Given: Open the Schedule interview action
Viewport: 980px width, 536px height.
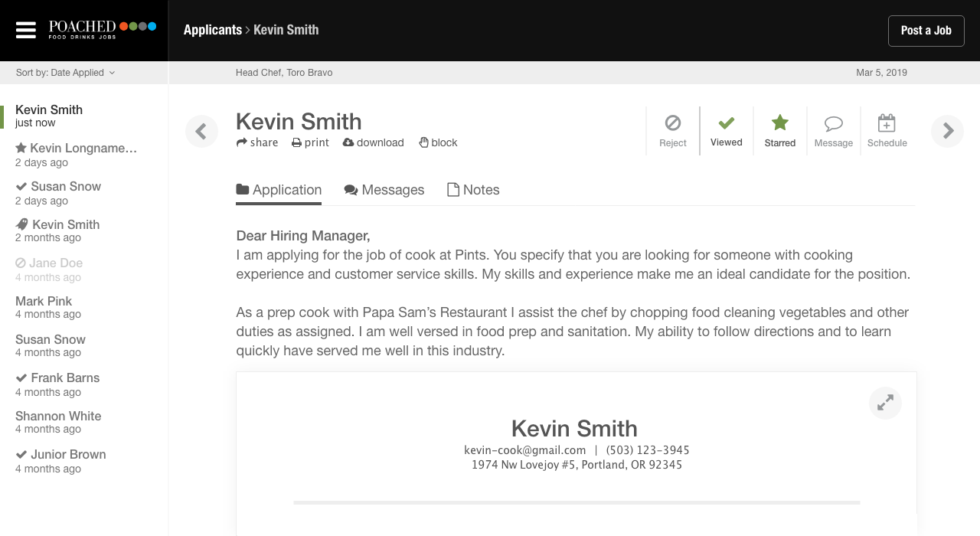Looking at the screenshot, I should click(x=887, y=131).
